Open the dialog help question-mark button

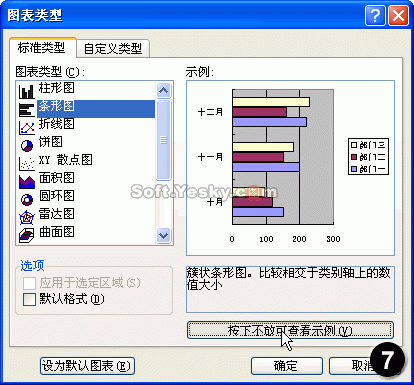[375, 15]
